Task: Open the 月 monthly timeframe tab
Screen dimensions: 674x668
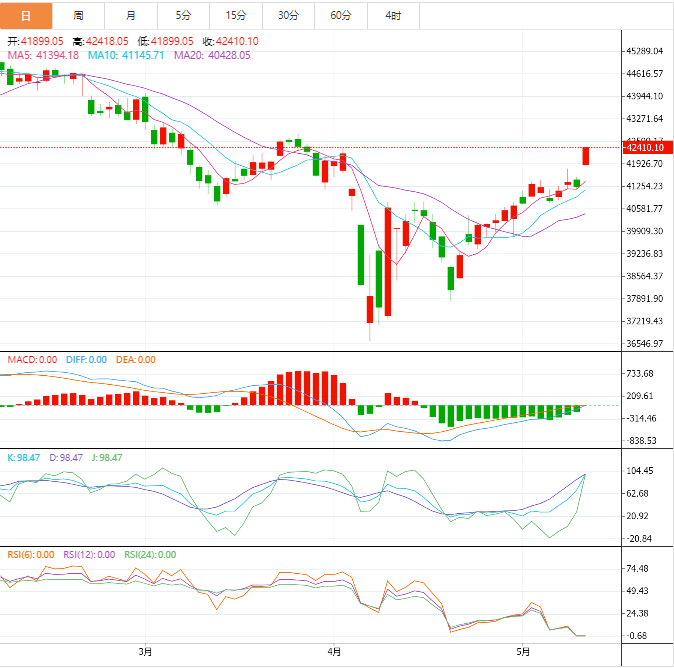Action: click(131, 15)
